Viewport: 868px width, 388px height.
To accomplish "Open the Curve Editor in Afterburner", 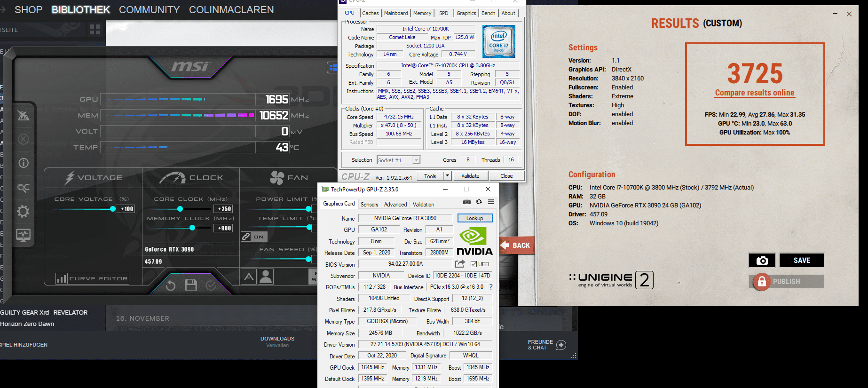I will coord(92,278).
